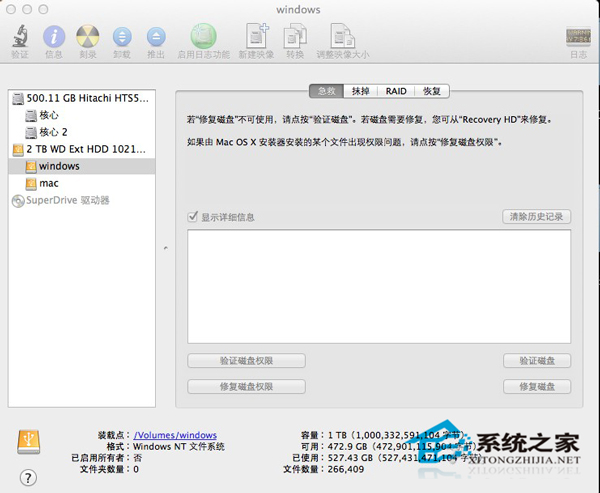
Task: Select the windows volume row
Action: coord(82,166)
